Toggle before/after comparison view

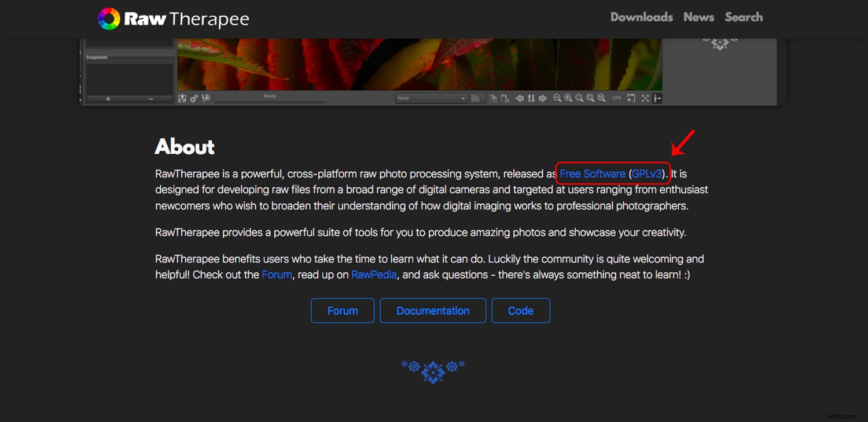pyautogui.click(x=531, y=98)
